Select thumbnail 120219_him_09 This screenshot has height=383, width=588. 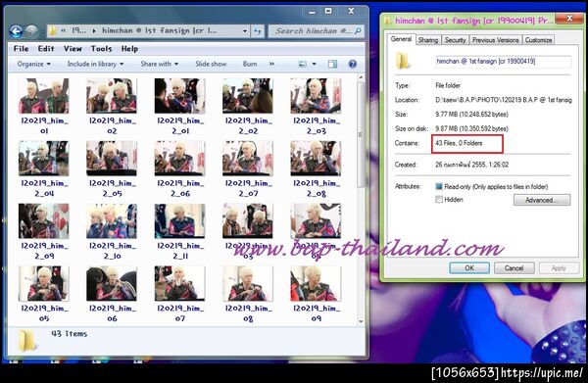tap(316, 284)
